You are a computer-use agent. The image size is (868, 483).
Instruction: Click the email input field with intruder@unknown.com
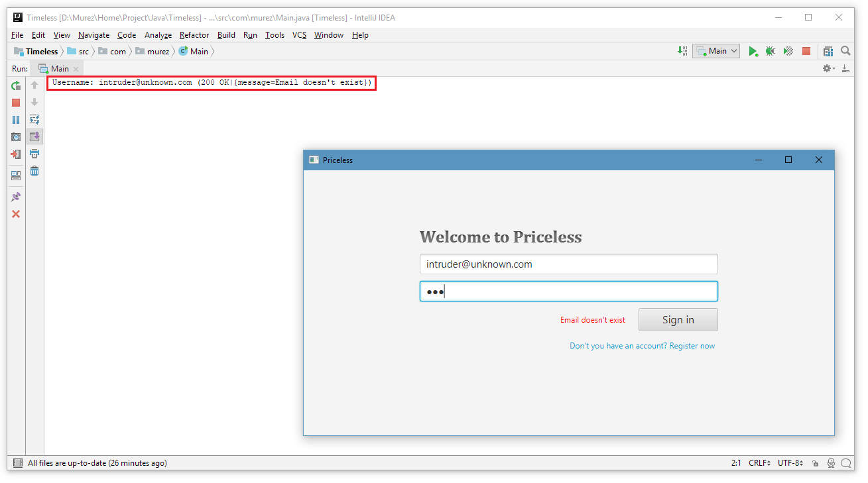point(568,264)
